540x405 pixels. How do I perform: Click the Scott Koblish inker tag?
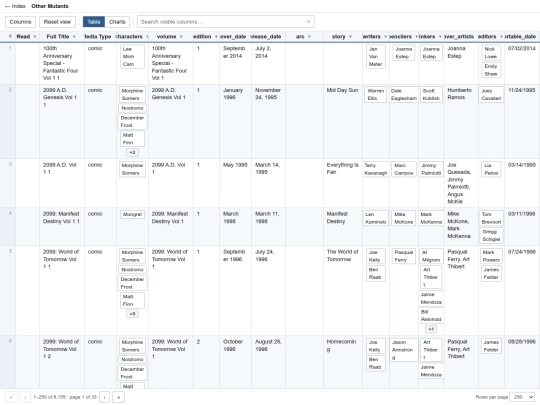[x=431, y=94]
